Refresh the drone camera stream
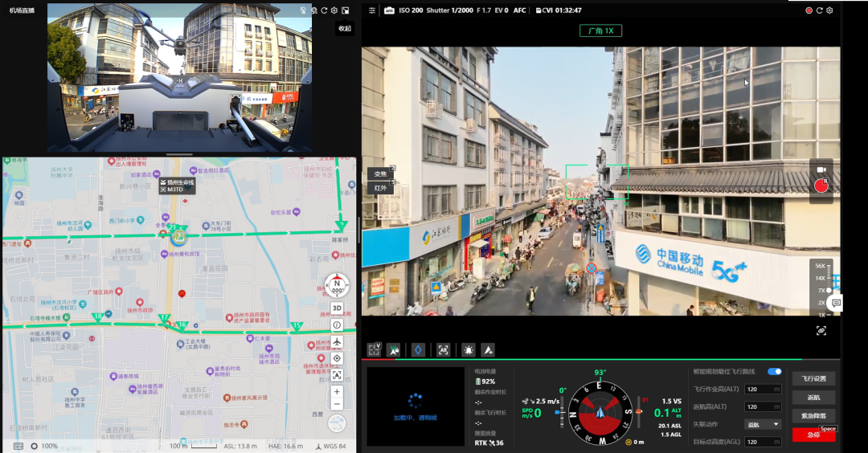Image resolution: width=868 pixels, height=453 pixels. coord(819,10)
